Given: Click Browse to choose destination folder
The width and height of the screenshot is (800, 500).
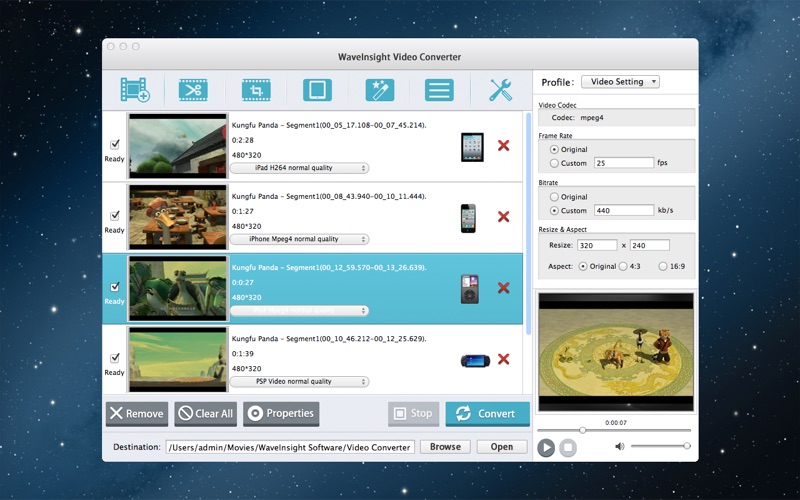Looking at the screenshot, I should (445, 447).
